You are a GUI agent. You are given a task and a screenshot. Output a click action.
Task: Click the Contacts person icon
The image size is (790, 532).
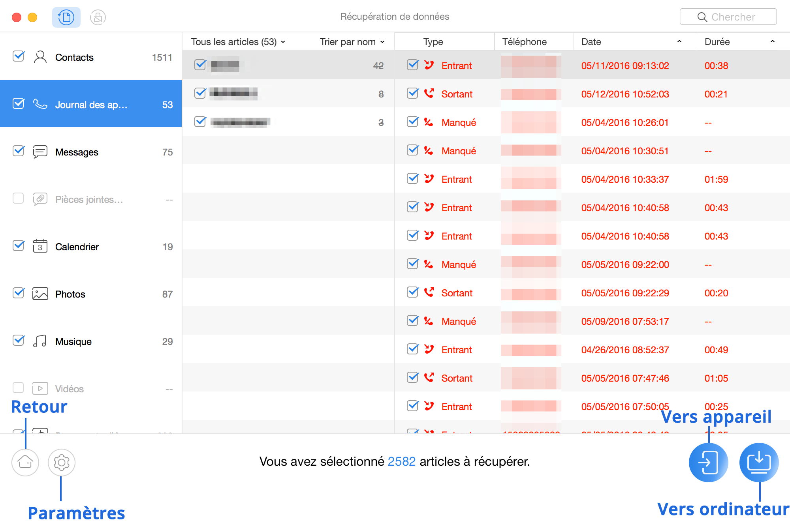tap(40, 57)
